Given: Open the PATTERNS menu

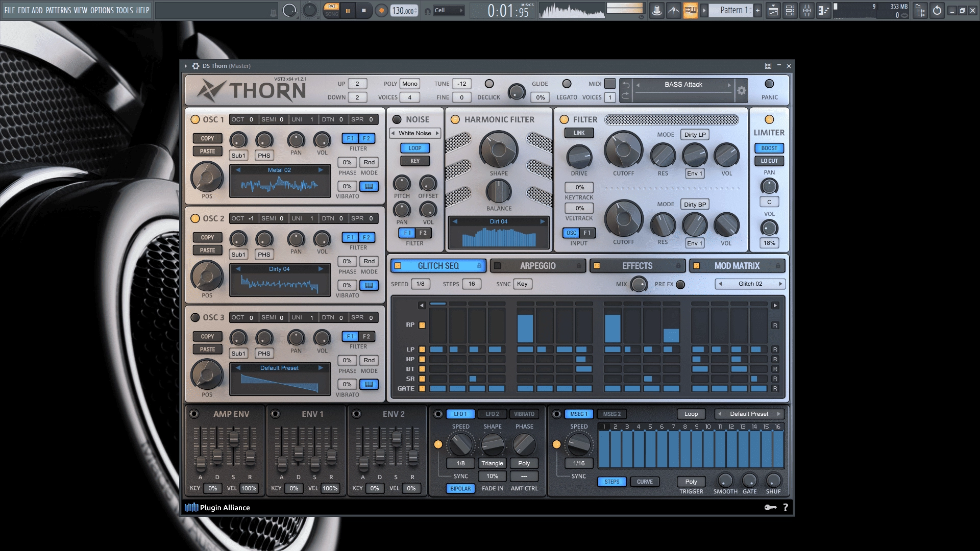Looking at the screenshot, I should pos(59,10).
